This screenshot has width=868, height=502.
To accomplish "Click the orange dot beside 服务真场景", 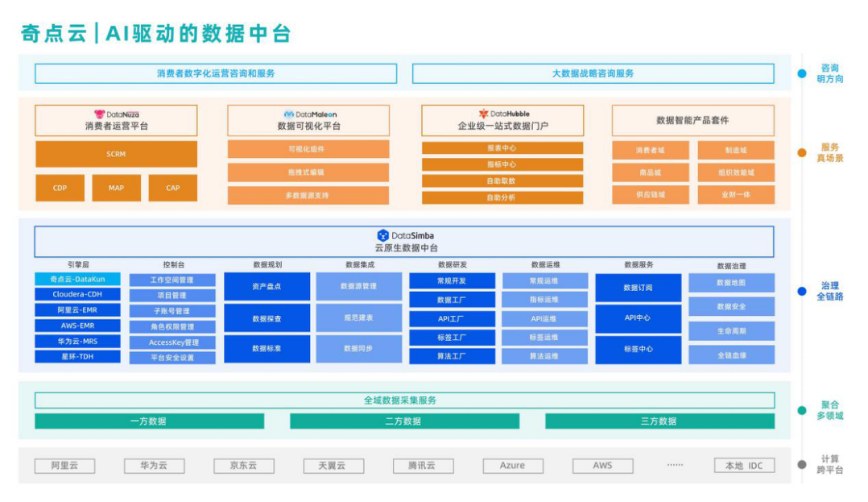I will point(802,152).
